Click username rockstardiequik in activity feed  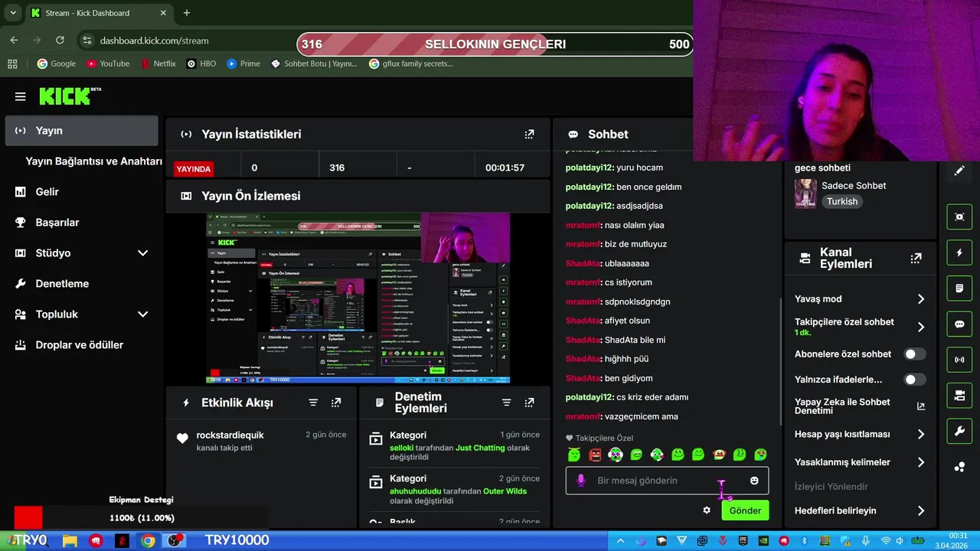click(x=230, y=435)
